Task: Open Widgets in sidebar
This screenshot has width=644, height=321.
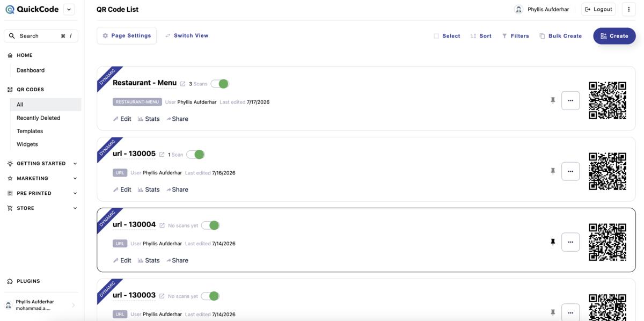Action: pyautogui.click(x=27, y=144)
